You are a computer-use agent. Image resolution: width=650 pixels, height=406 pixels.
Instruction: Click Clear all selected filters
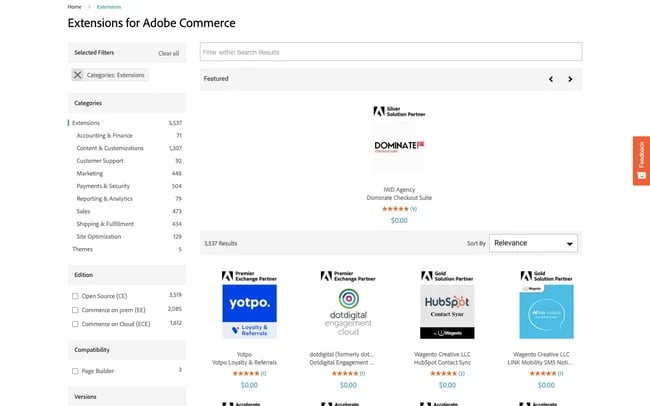click(169, 53)
